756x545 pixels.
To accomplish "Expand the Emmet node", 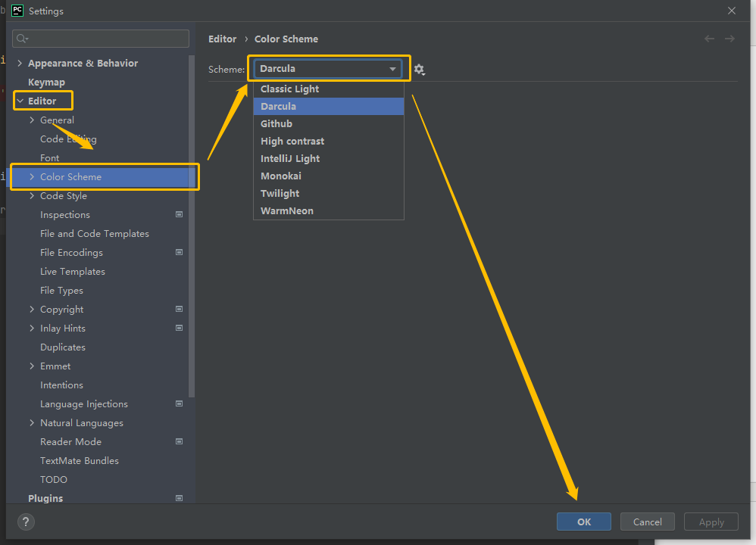I will (x=32, y=366).
